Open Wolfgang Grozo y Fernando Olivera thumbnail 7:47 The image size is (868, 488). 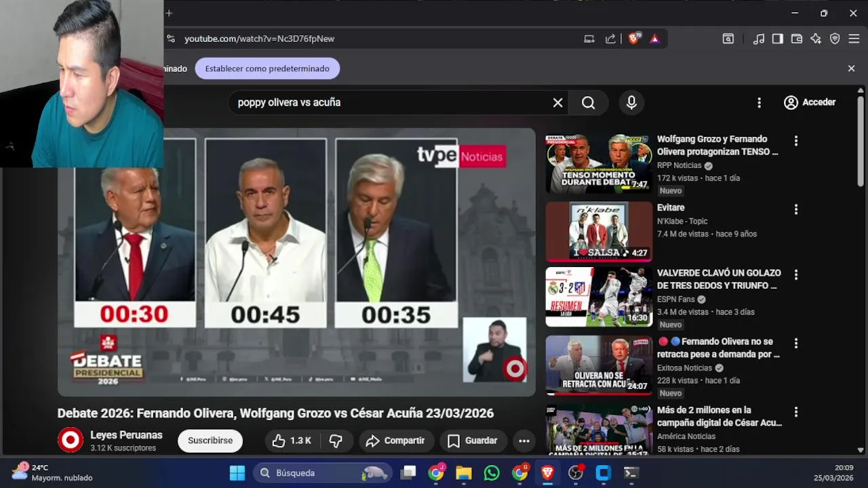coord(599,163)
